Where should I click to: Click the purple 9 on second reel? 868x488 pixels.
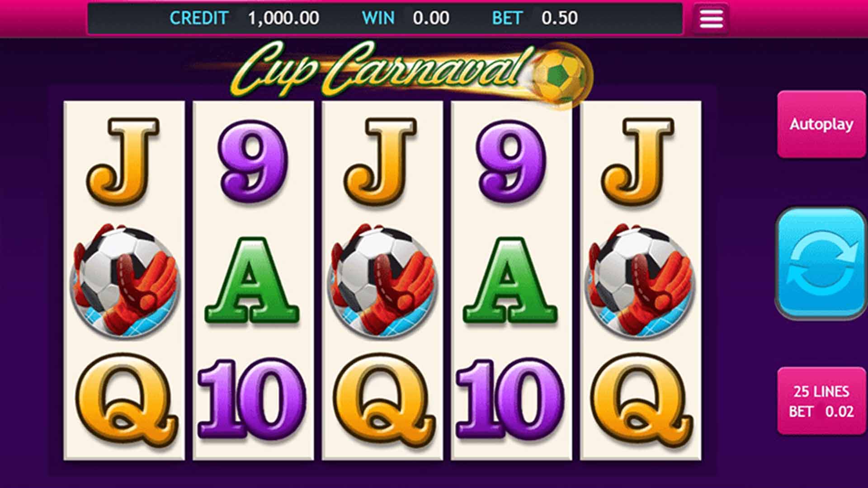pyautogui.click(x=253, y=160)
